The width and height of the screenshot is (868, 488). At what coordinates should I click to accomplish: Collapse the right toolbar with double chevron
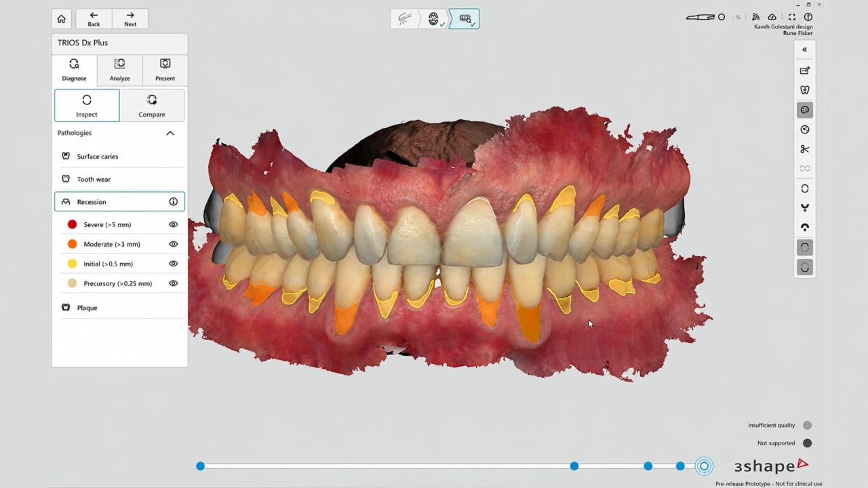click(x=805, y=49)
